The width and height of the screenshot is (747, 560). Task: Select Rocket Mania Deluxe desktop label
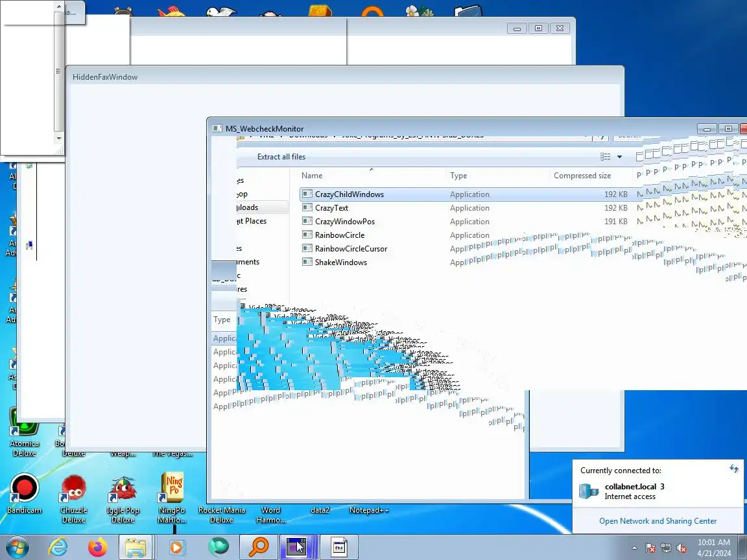[222, 515]
